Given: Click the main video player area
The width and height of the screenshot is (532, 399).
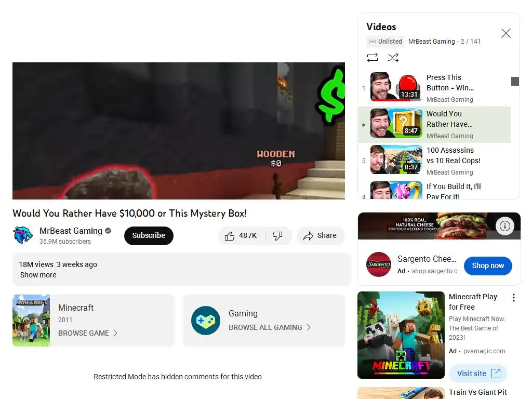Looking at the screenshot, I should pyautogui.click(x=179, y=130).
